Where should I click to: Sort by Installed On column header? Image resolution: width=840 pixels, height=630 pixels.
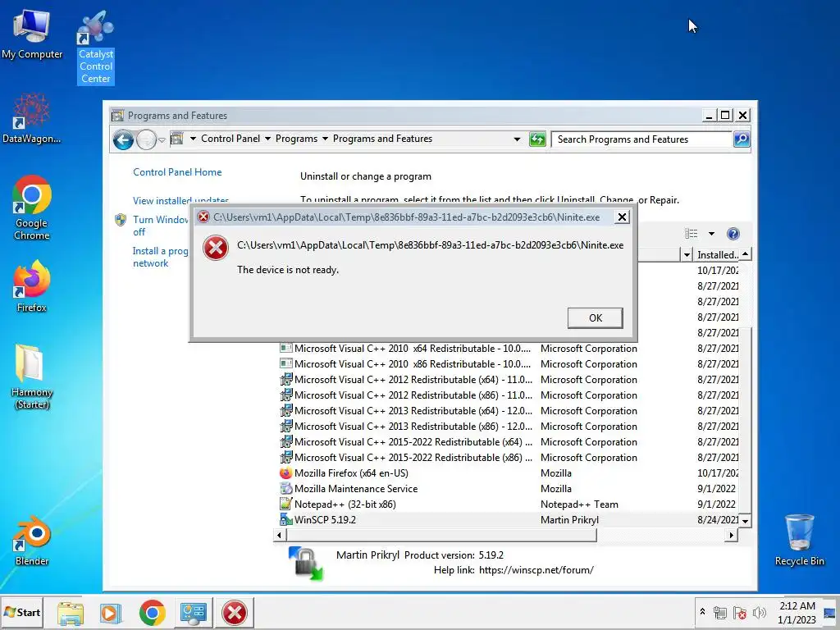point(717,254)
